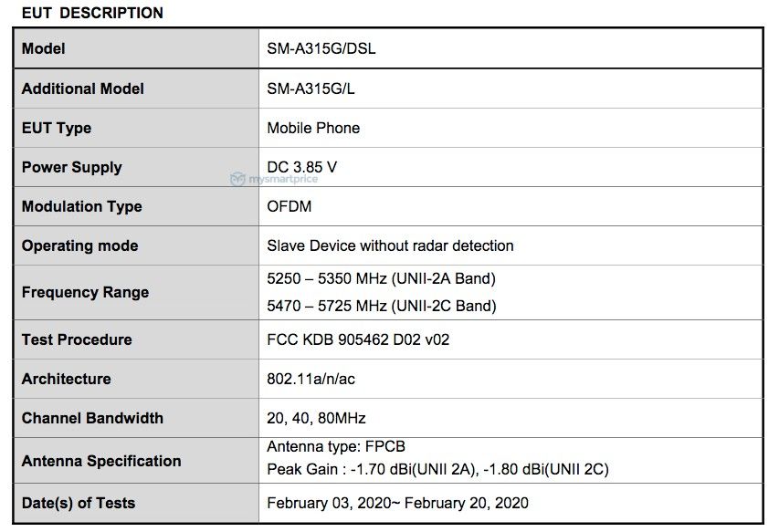The width and height of the screenshot is (779, 532).
Task: Click the Mobile Phone EUT type value
Action: tap(313, 128)
